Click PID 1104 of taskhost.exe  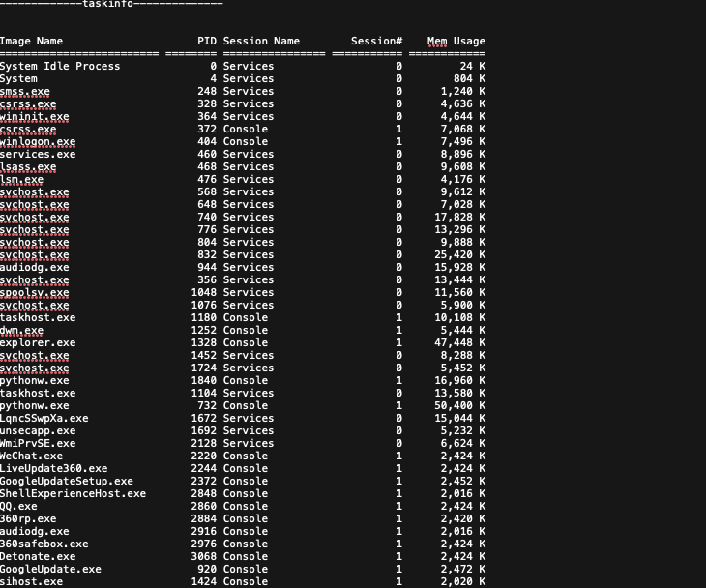coord(204,393)
